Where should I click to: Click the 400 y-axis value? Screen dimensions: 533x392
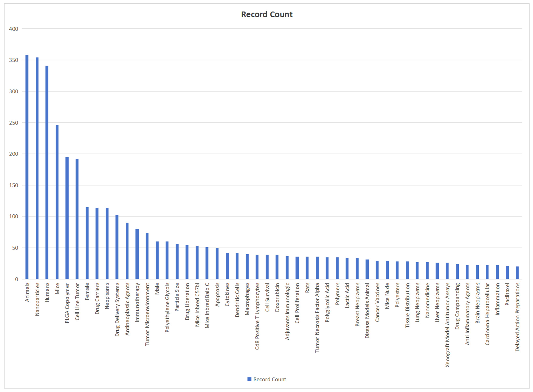pos(14,29)
